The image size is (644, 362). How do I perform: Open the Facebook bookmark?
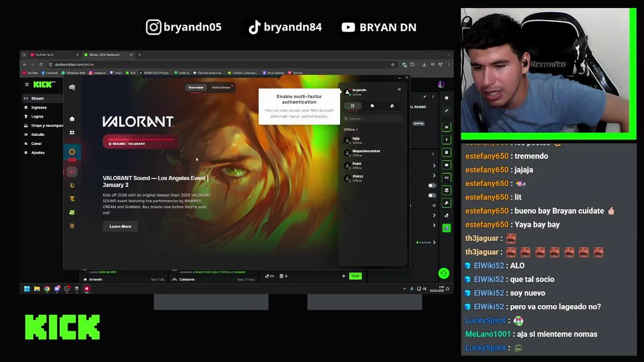tap(49, 73)
